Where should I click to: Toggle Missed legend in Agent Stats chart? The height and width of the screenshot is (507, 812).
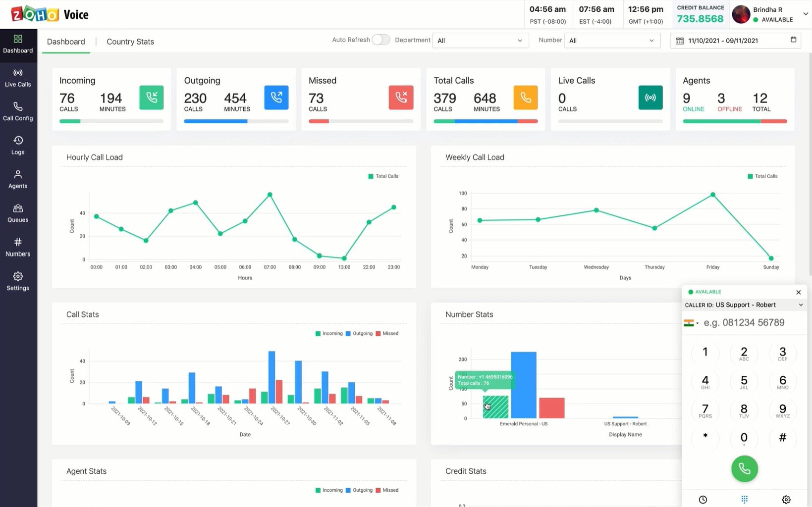coord(387,490)
